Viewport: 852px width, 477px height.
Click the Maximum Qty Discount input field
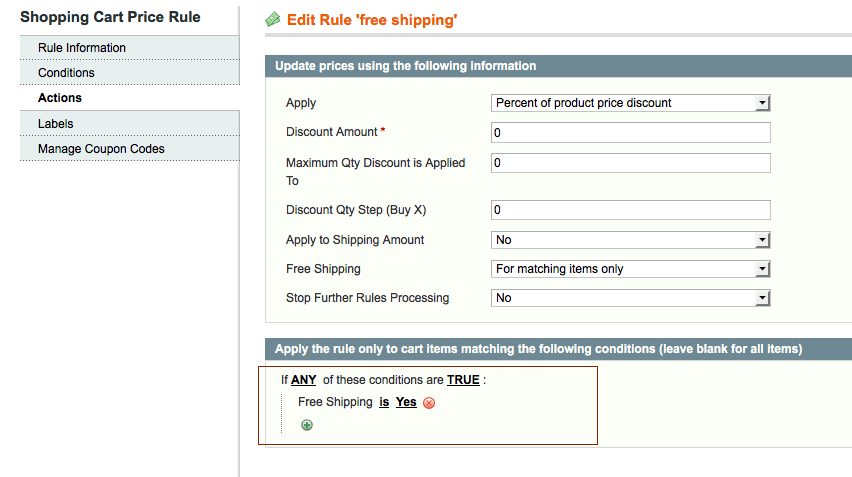point(630,163)
